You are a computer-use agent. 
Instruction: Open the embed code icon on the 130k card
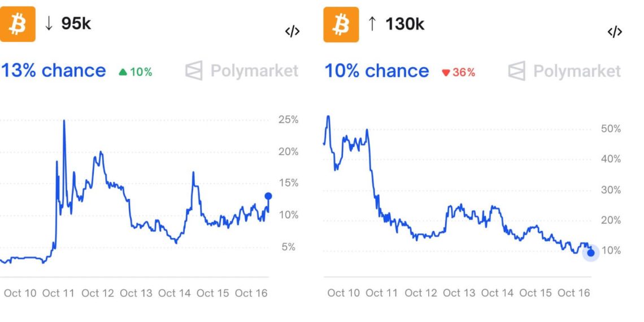point(615,32)
